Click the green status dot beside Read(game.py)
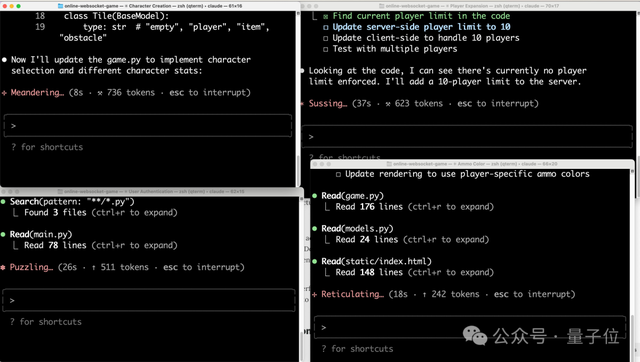 315,196
